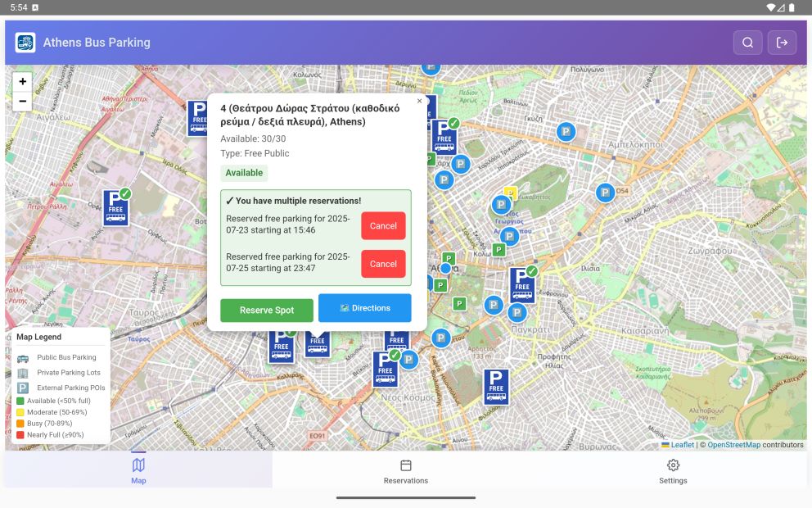
Task: Select reserved FREE bus marker above Παγκράτι
Action: (523, 284)
